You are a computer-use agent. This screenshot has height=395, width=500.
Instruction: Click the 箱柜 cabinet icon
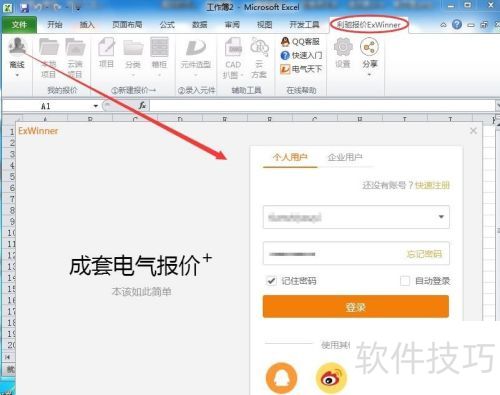(x=159, y=47)
